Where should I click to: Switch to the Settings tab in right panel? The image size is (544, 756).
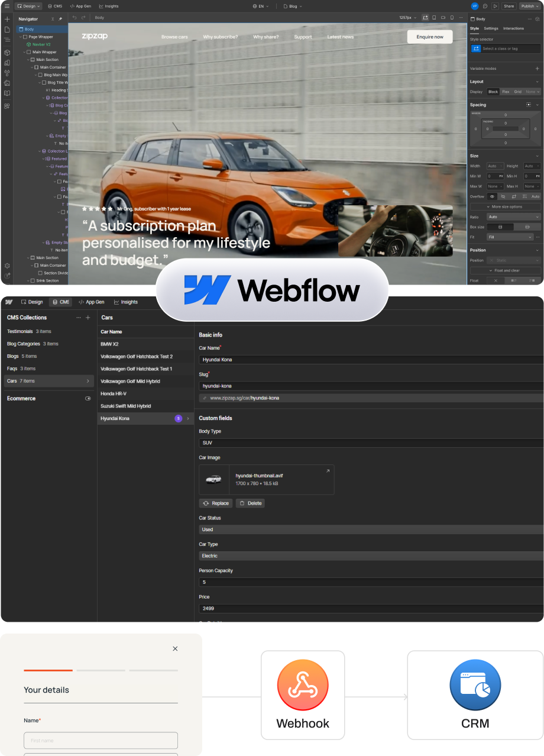[491, 28]
